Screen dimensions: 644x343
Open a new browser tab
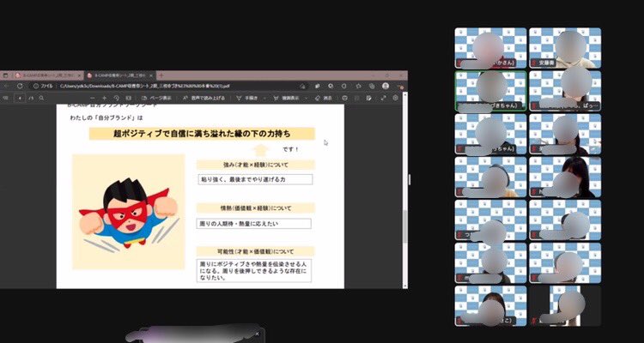pos(161,75)
